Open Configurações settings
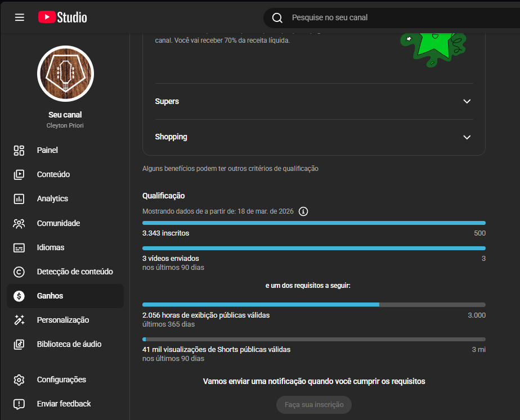 [61, 380]
